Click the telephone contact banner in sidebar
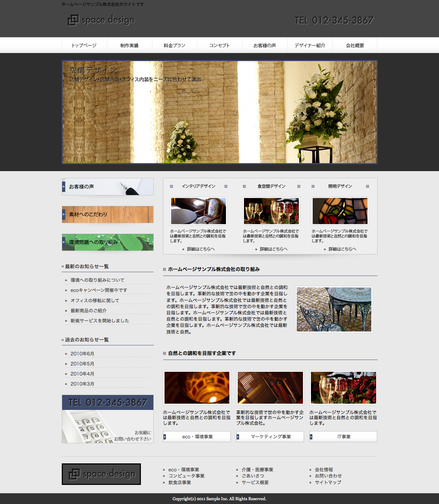 coord(108,419)
